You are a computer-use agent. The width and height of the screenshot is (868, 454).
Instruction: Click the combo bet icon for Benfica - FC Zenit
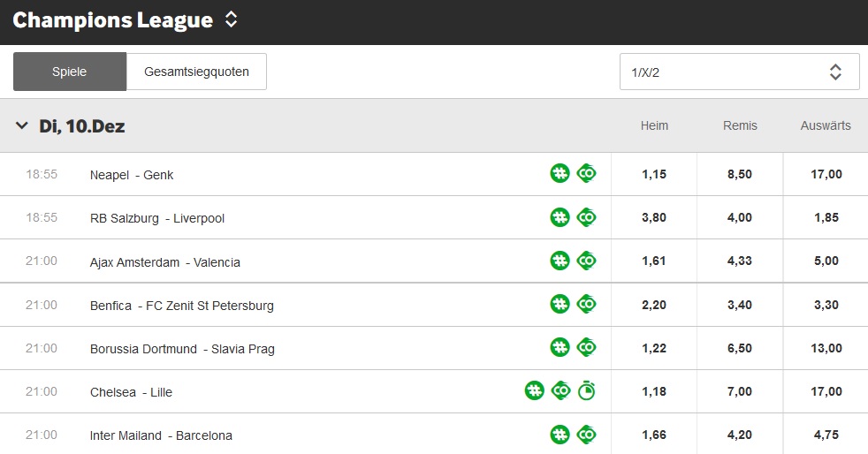point(586,304)
